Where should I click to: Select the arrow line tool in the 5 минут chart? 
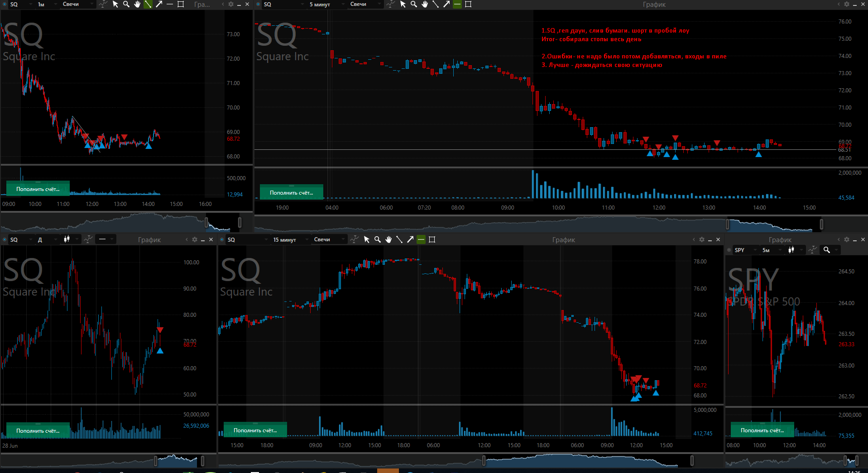446,4
